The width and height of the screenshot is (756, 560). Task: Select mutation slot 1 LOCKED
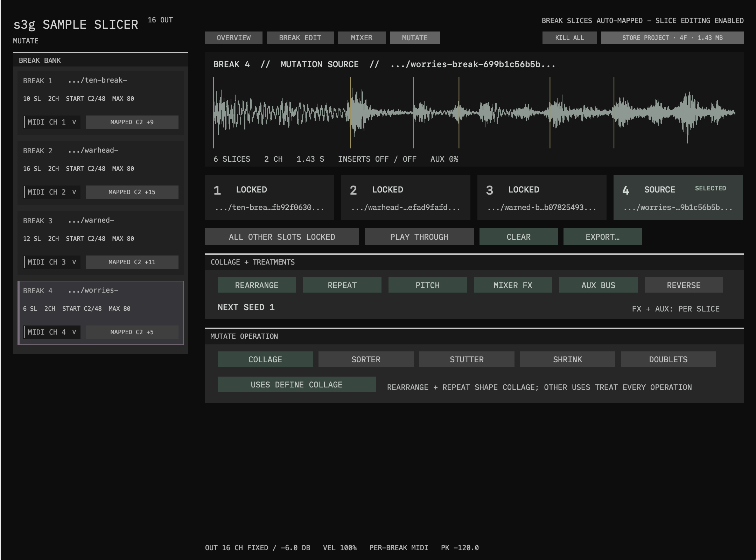tap(269, 197)
